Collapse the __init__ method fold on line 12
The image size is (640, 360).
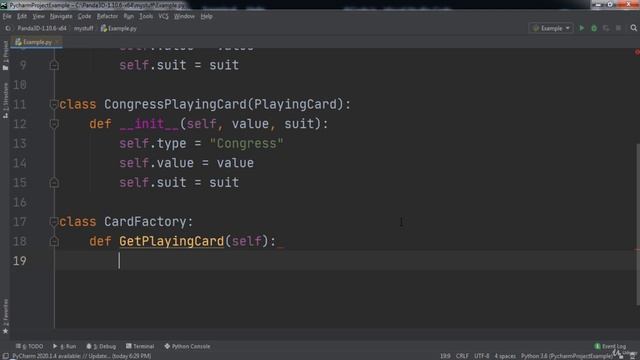coord(54,124)
